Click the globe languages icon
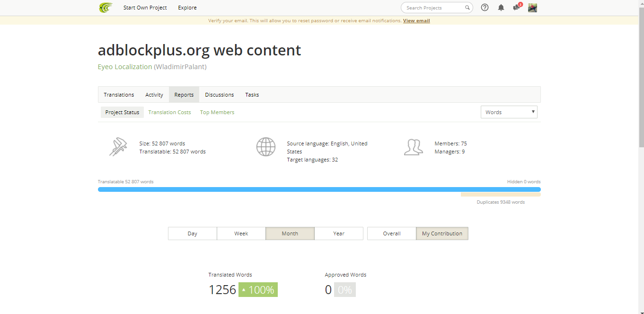Screen dimensions: 644x314 pyautogui.click(x=266, y=147)
